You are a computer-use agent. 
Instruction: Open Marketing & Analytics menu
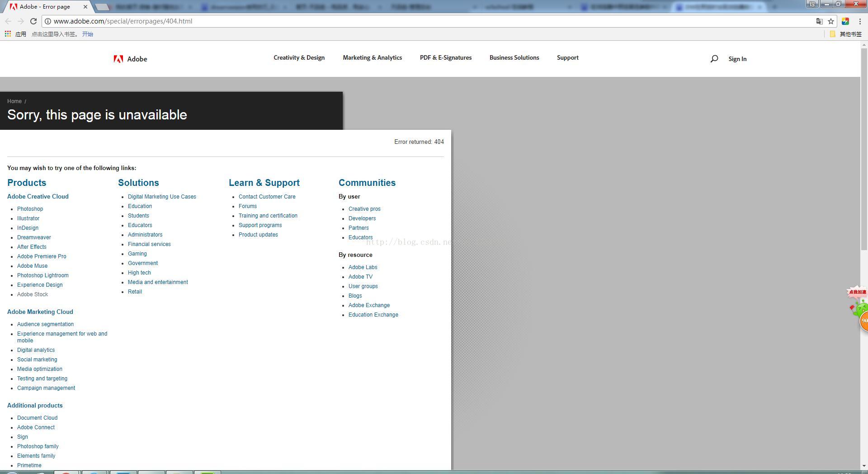[x=372, y=58]
